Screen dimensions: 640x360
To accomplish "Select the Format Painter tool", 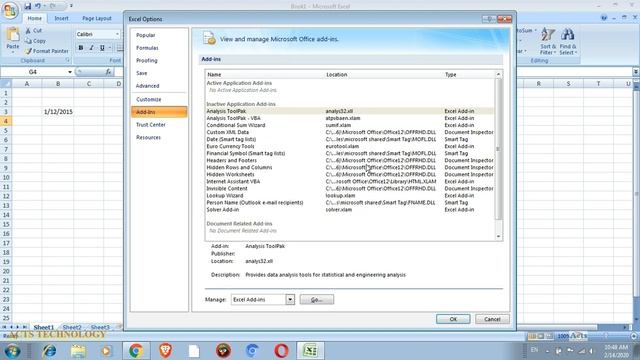I will click(x=47, y=51).
